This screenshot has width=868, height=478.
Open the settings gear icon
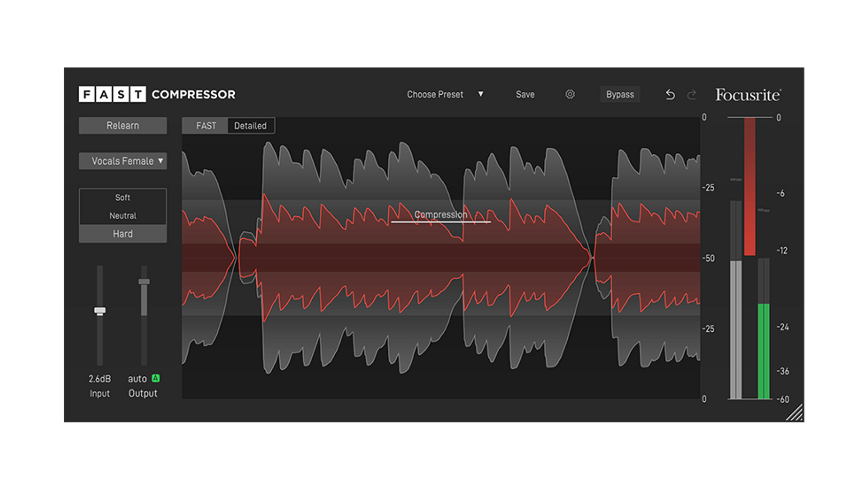570,94
